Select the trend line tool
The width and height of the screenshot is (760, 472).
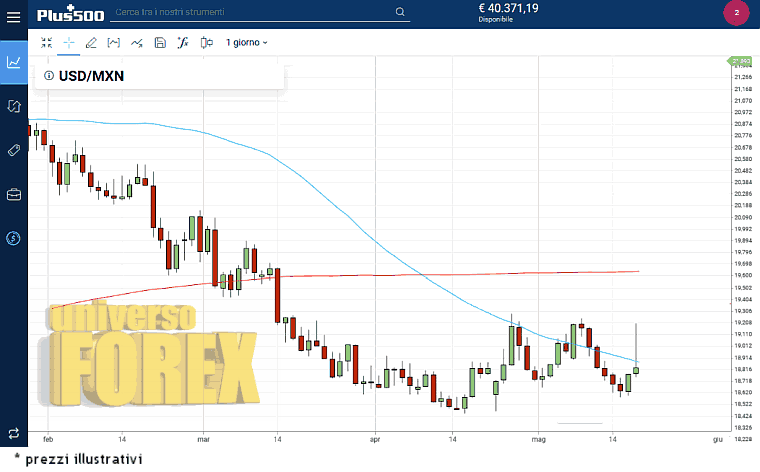click(137, 42)
